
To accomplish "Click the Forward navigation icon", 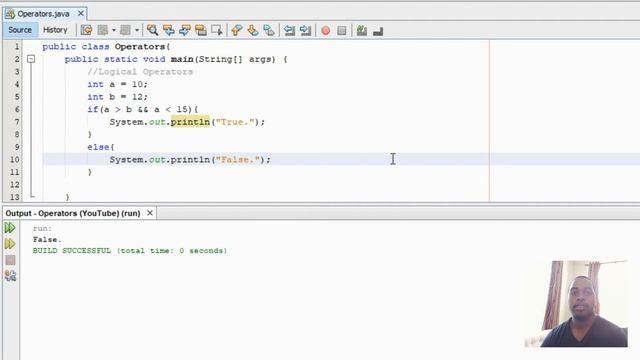I will [125, 30].
